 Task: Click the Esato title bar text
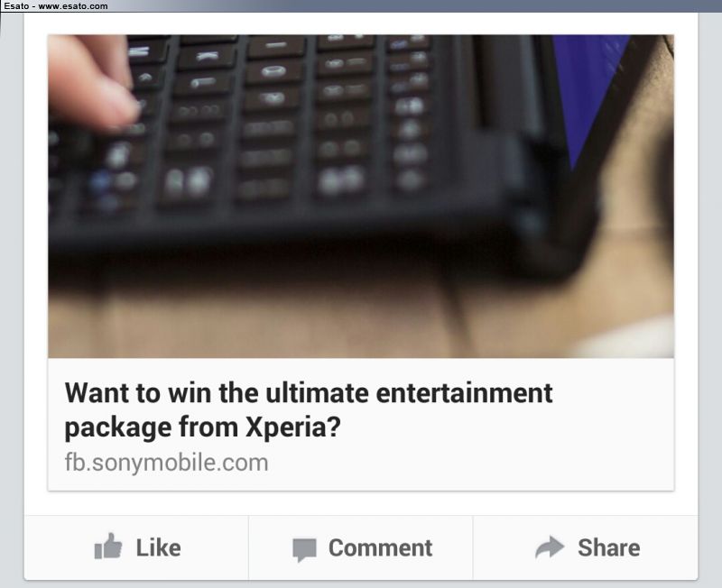[x=56, y=6]
